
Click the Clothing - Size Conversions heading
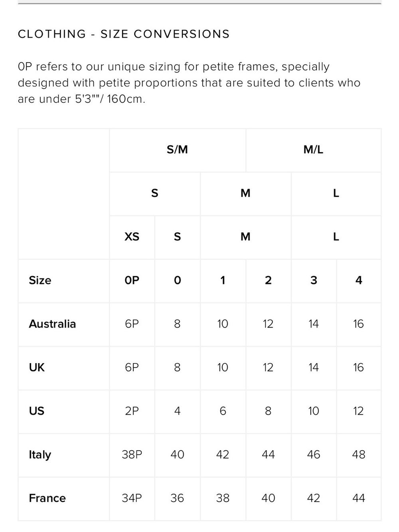point(124,34)
